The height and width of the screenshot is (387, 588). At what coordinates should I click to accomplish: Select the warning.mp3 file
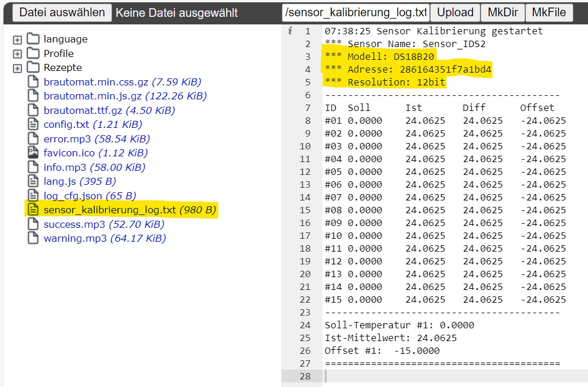click(x=75, y=238)
